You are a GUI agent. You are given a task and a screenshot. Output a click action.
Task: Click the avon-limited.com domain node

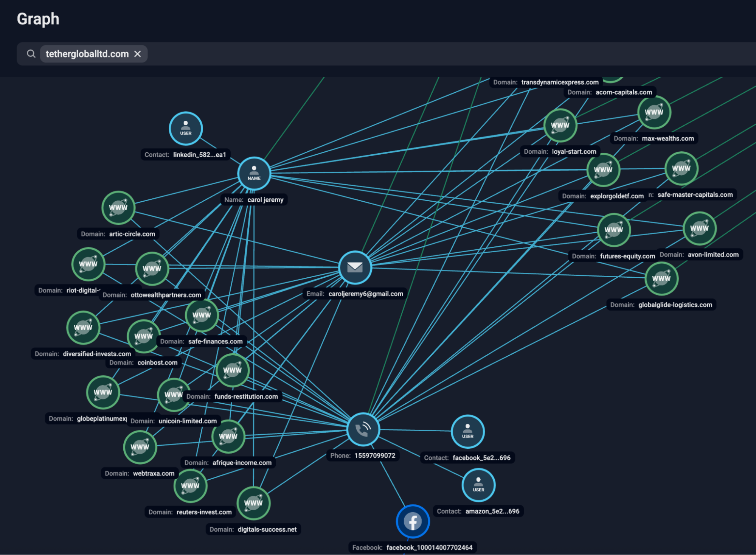pyautogui.click(x=699, y=229)
